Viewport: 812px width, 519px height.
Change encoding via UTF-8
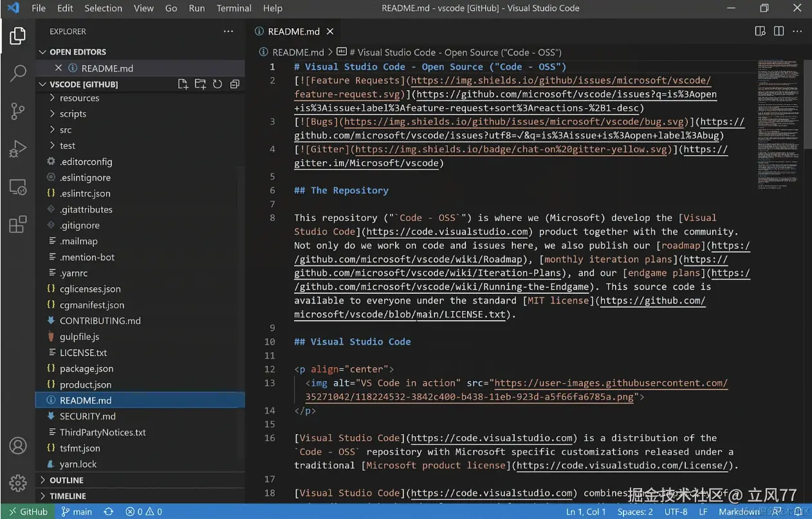point(676,511)
